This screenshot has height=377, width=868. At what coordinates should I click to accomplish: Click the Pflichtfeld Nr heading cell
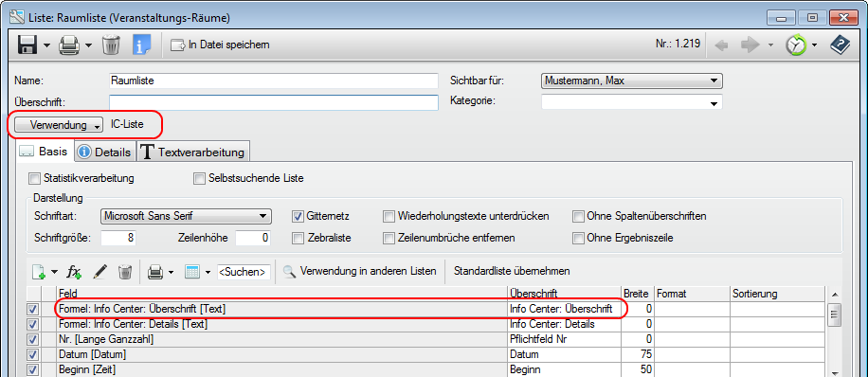564,339
